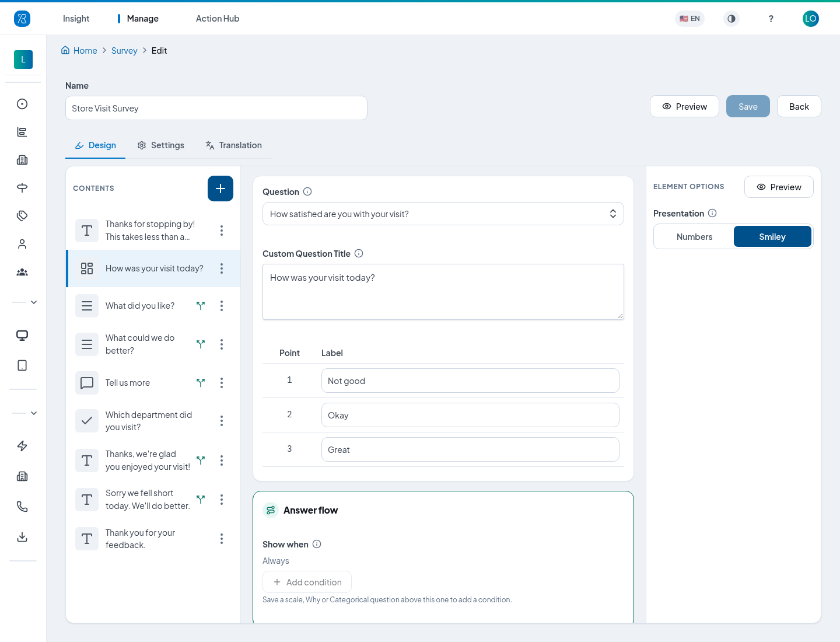Open the single user icon in sidebar
840x642 pixels.
[x=22, y=244]
